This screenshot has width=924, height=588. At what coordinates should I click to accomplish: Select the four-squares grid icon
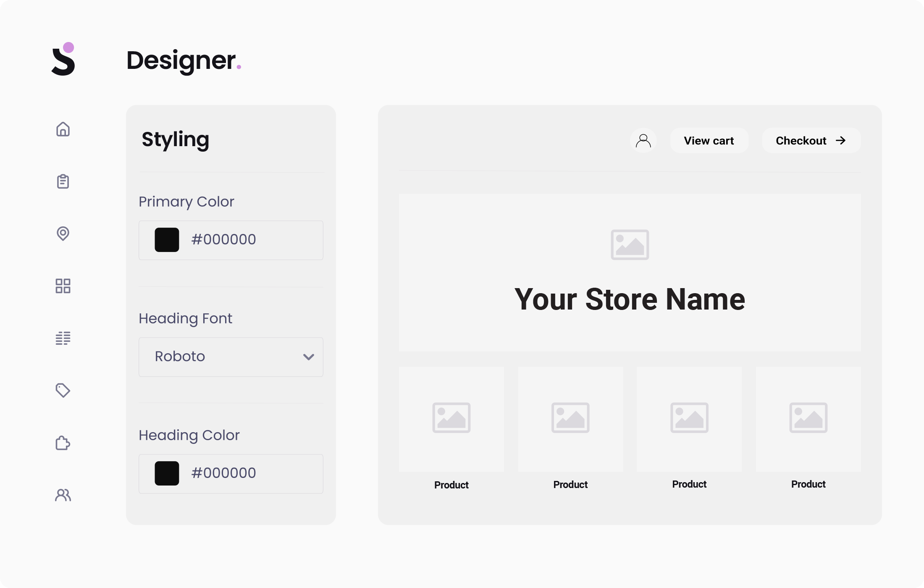pyautogui.click(x=63, y=286)
